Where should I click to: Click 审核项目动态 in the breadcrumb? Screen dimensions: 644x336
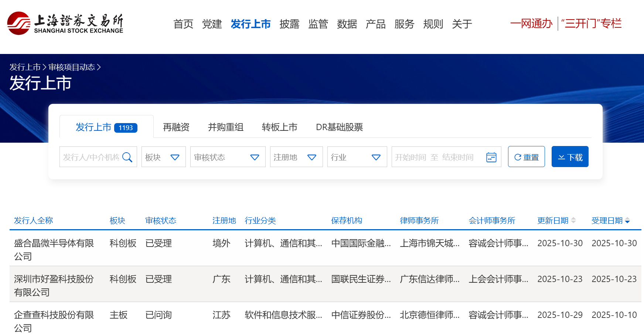72,67
